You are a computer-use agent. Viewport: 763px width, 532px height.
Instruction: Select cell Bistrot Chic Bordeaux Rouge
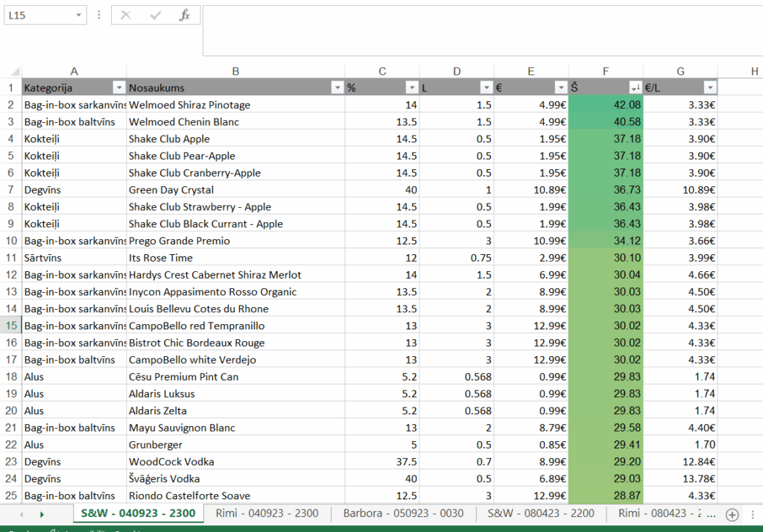click(235, 343)
